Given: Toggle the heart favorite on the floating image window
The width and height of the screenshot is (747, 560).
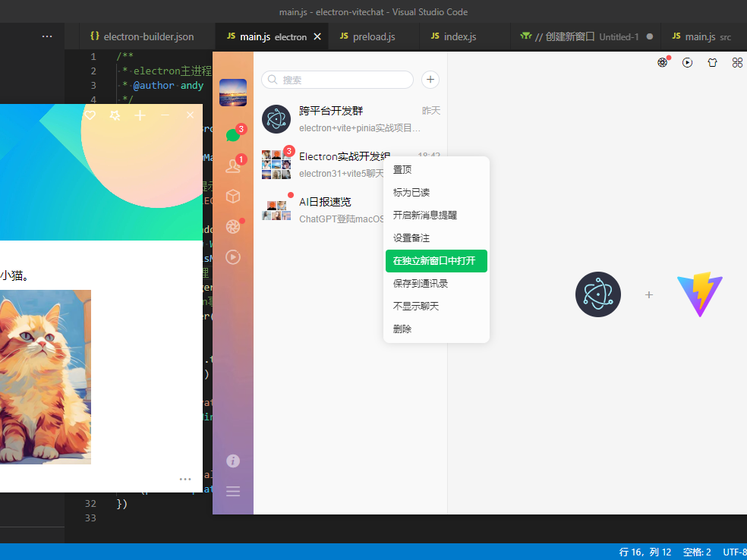Looking at the screenshot, I should (90, 115).
